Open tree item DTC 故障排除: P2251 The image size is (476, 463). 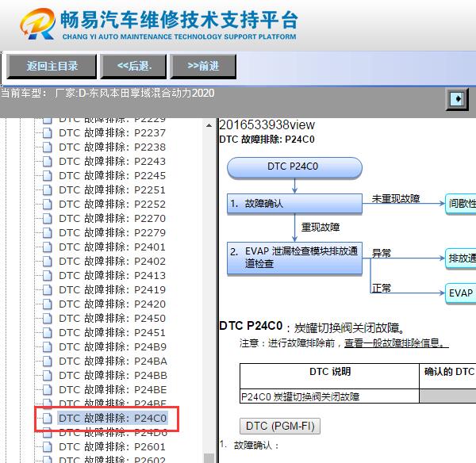click(113, 190)
